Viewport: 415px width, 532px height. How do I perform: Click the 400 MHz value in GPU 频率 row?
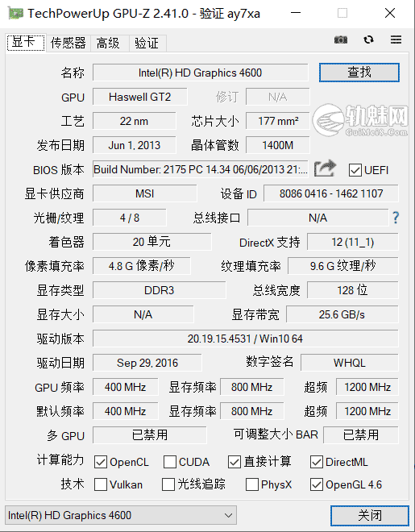(125, 387)
